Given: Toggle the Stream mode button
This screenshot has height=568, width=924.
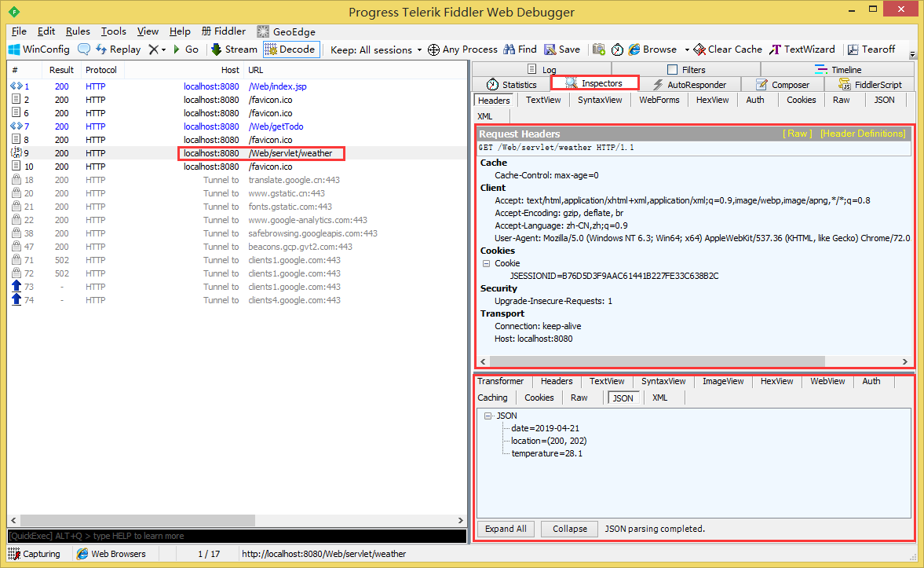Looking at the screenshot, I should [234, 49].
